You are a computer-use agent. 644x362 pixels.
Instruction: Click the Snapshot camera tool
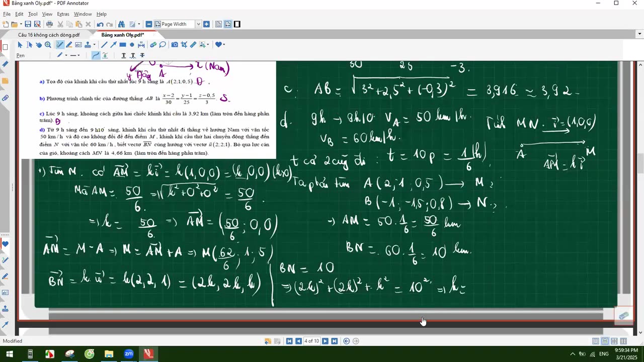(x=175, y=45)
